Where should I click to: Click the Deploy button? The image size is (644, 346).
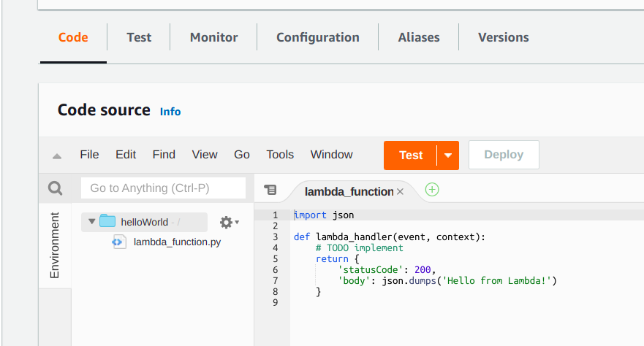point(504,155)
